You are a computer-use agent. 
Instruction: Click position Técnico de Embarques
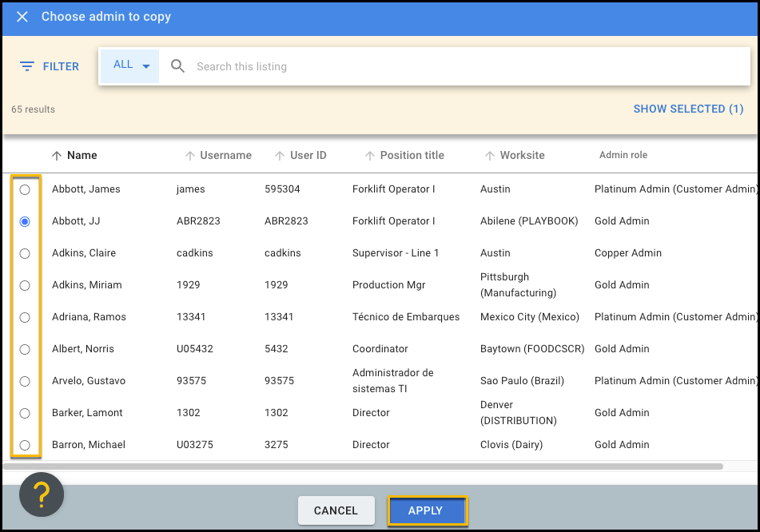coord(406,317)
